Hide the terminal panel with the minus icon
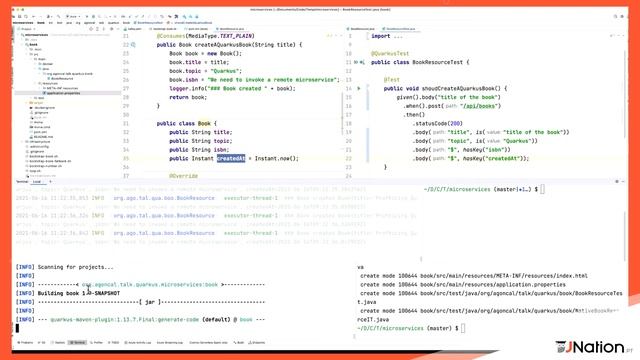The width and height of the screenshot is (640, 360). pos(623,181)
